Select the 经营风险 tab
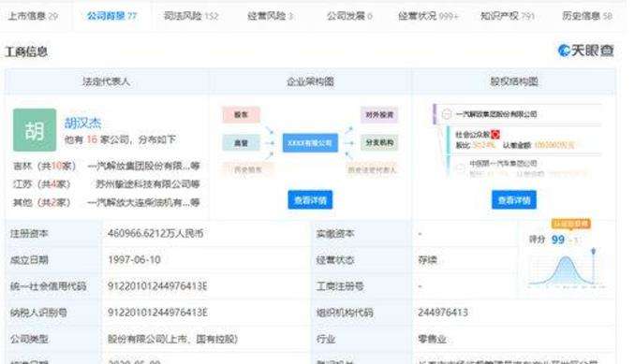Image resolution: width=635 pixels, height=364 pixels. [x=270, y=16]
